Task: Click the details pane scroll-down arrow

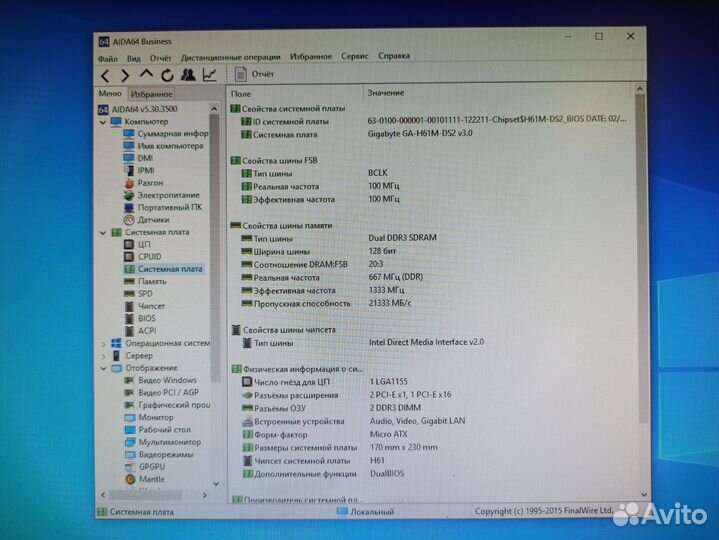Action: pyautogui.click(x=644, y=495)
